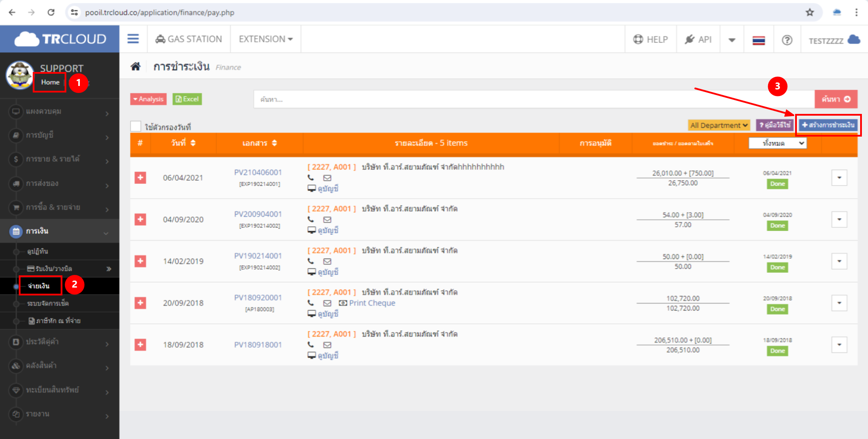Viewport: 868px width, 439px height.
Task: Open document link PV180920001
Action: pos(258,298)
